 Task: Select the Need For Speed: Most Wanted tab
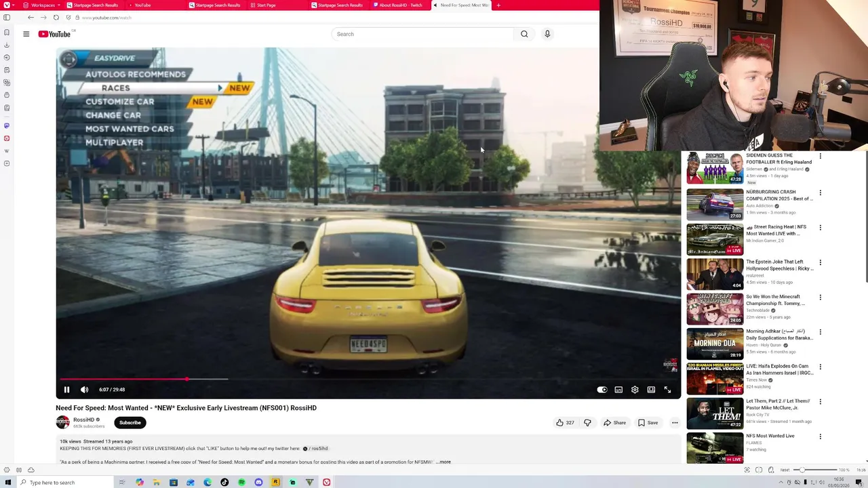[461, 5]
